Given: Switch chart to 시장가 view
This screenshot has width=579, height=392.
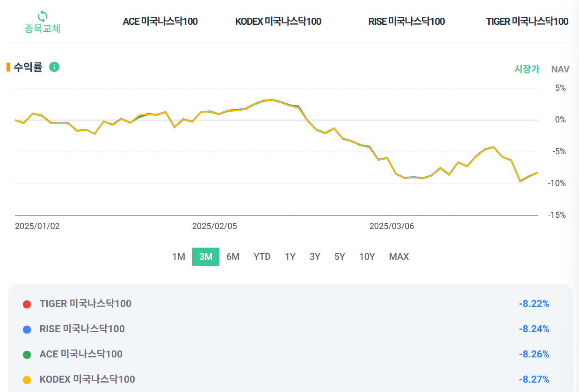Looking at the screenshot, I should click(x=527, y=69).
